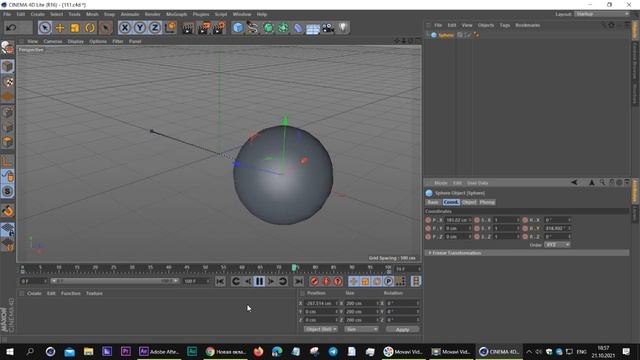The width and height of the screenshot is (640, 360).
Task: Open the Create menu
Action: [38, 14]
